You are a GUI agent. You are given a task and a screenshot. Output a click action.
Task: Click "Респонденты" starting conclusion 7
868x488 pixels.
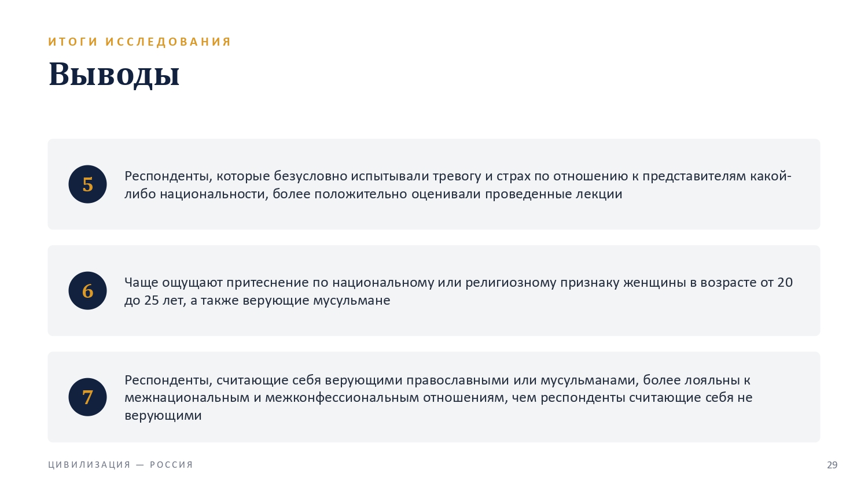[168, 380]
